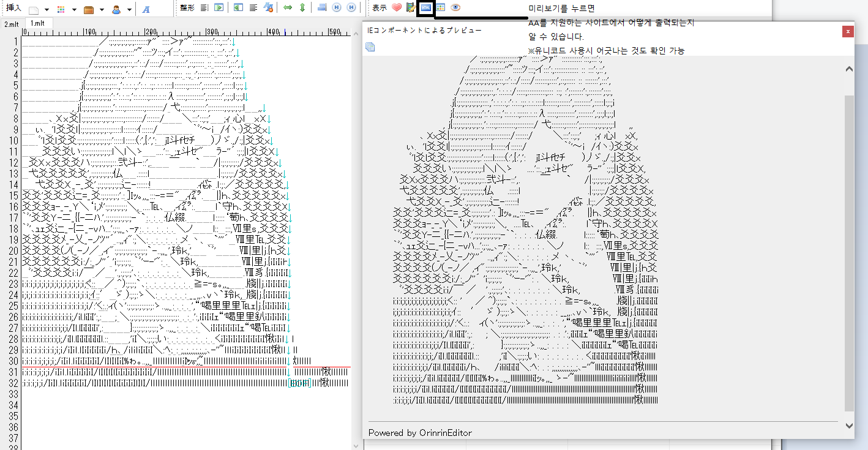The image size is (868, 450).
Task: Click the preview scrollbar up arrow
Action: (848, 69)
